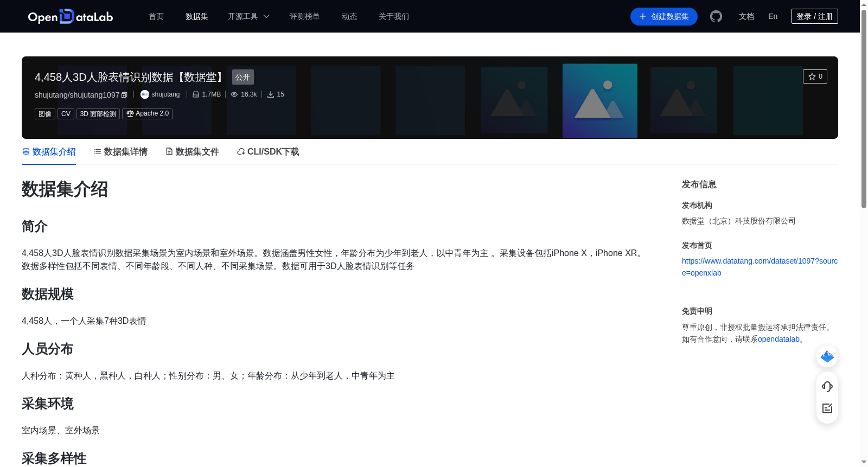Click the 公开 visibility badge
This screenshot has width=868, height=467.
(243, 77)
